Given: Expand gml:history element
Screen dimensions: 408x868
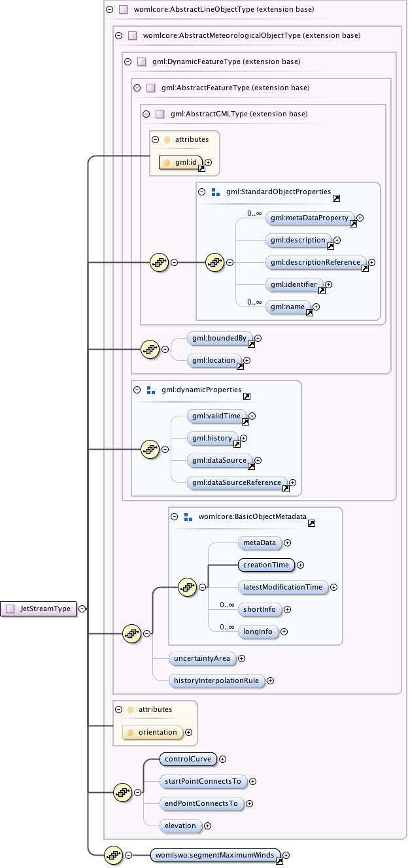Looking at the screenshot, I should (x=244, y=439).
